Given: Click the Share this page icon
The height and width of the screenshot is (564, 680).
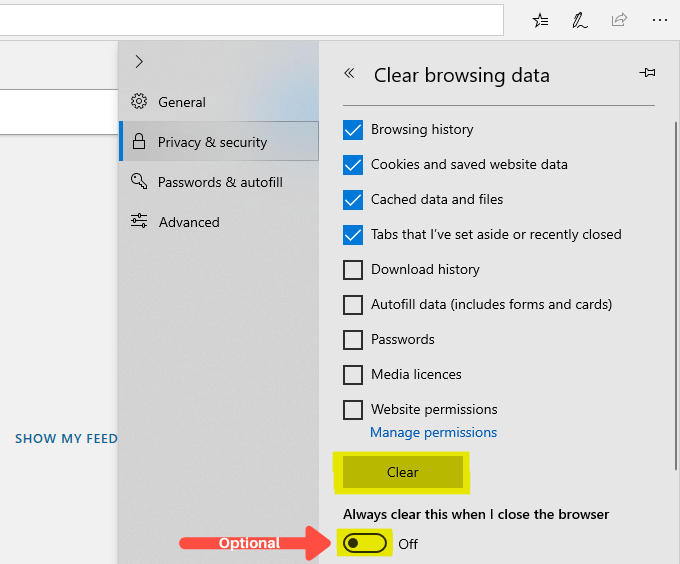Looking at the screenshot, I should point(619,20).
